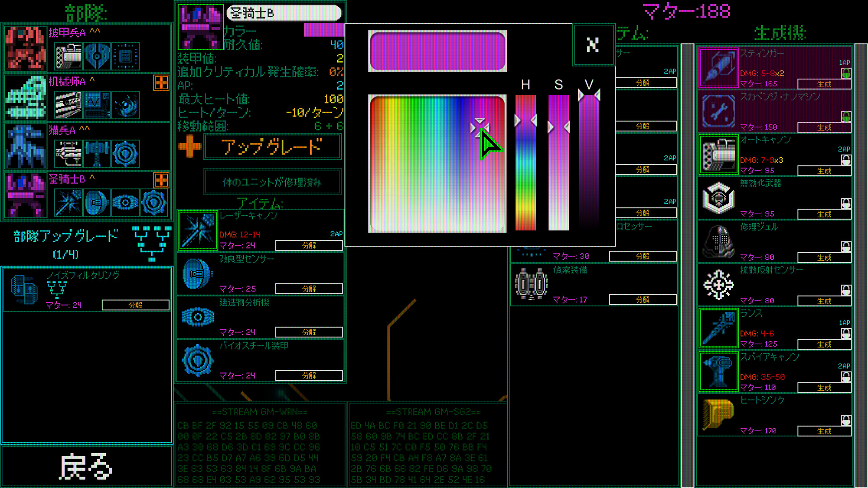Image resolution: width=868 pixels, height=488 pixels.
Task: Select the 偵察装備 equipment icon
Action: pyautogui.click(x=532, y=285)
